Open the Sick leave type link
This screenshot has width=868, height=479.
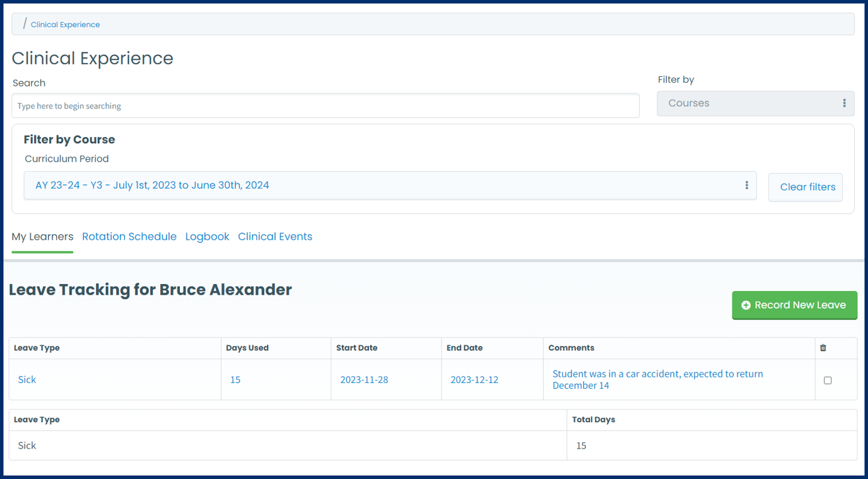[x=27, y=380]
